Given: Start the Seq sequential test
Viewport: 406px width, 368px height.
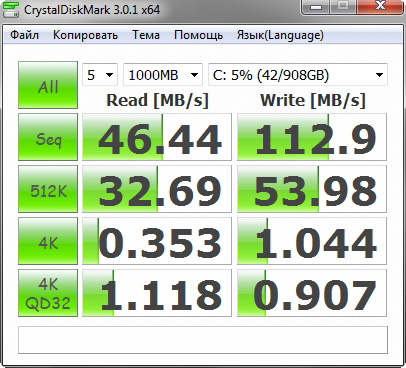Looking at the screenshot, I should 48,137.
